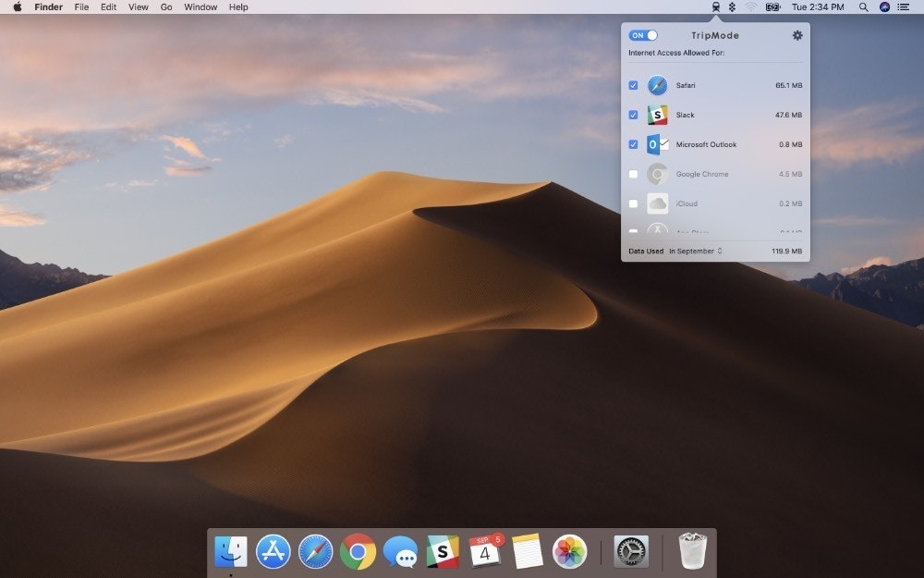Screen dimensions: 924x578
Task: Open the Notification Center list icon
Action: pos(904,6)
